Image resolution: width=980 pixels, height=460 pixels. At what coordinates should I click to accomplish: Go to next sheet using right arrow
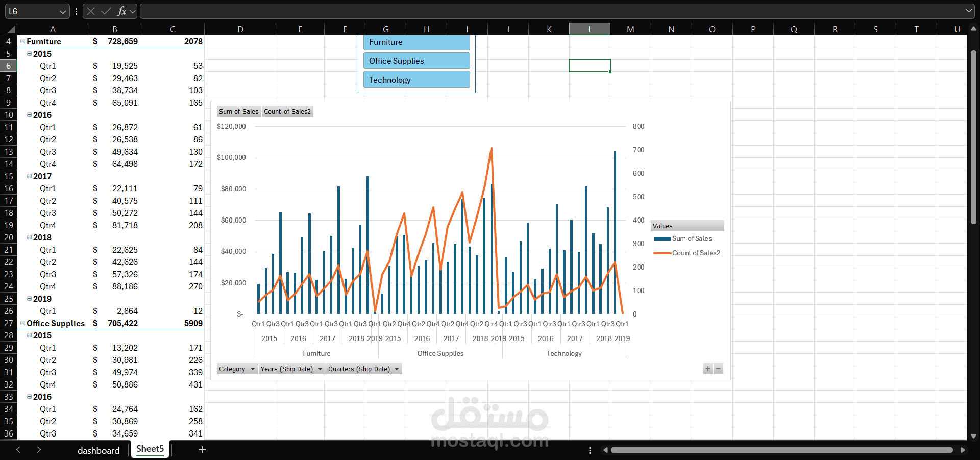tap(39, 450)
